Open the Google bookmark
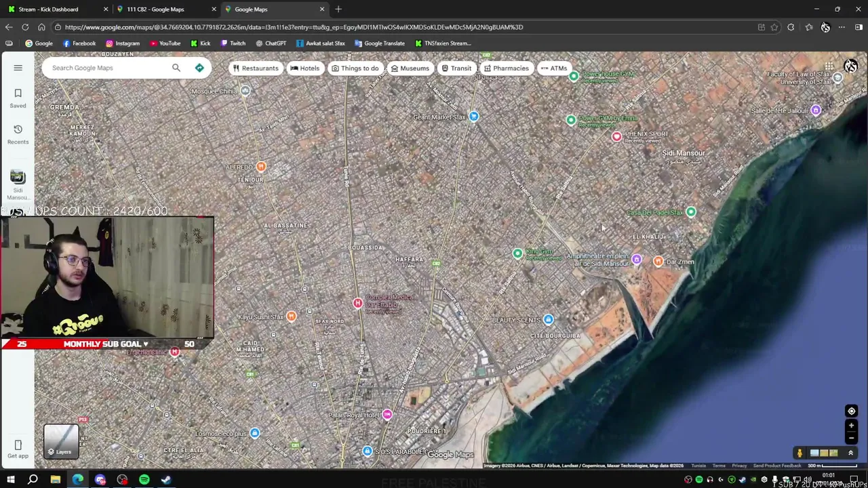Image resolution: width=868 pixels, height=488 pixels. (39, 43)
